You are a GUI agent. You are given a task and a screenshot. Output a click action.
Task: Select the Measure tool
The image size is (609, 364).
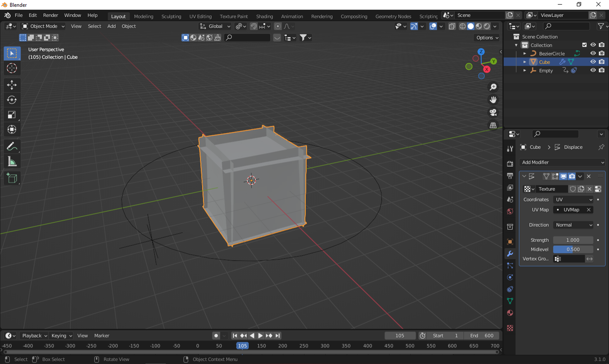tap(12, 162)
